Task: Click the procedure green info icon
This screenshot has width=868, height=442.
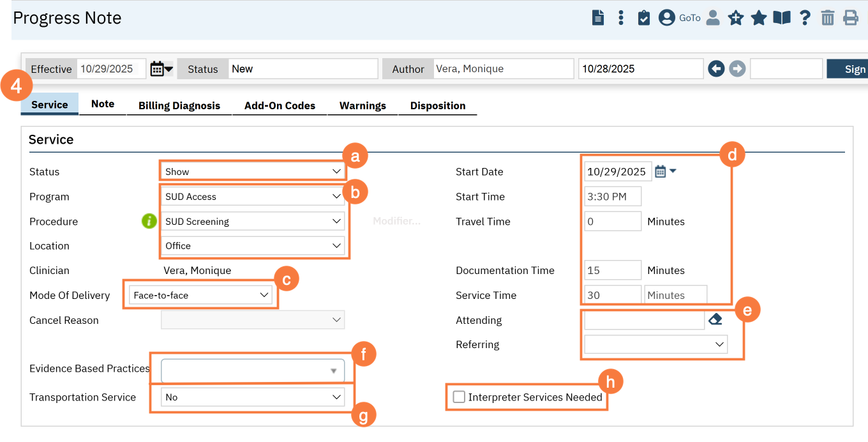Action: point(149,222)
